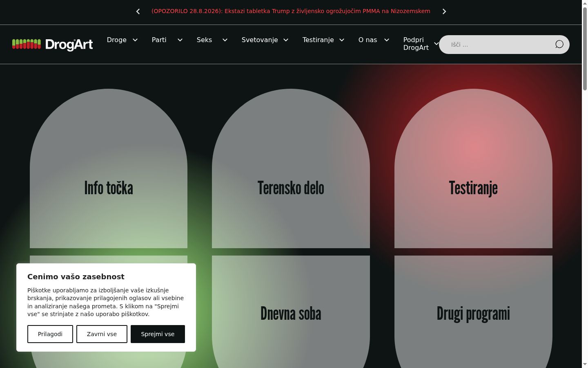Open the Testiranje card
The image size is (588, 368).
473,168
